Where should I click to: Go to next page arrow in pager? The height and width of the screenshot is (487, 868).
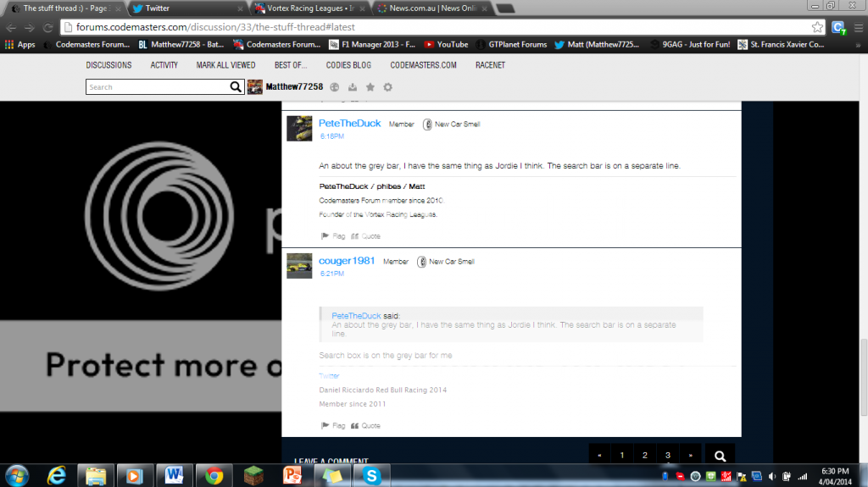(690, 455)
